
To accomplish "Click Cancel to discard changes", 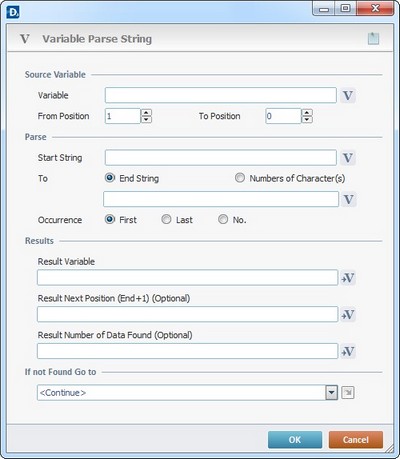I will [x=356, y=440].
